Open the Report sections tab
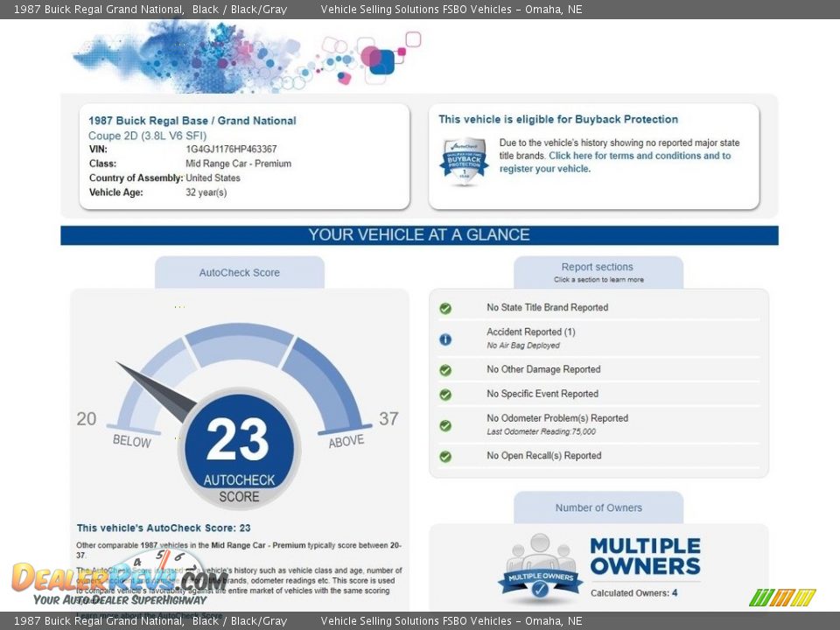840x630 pixels. click(x=598, y=273)
